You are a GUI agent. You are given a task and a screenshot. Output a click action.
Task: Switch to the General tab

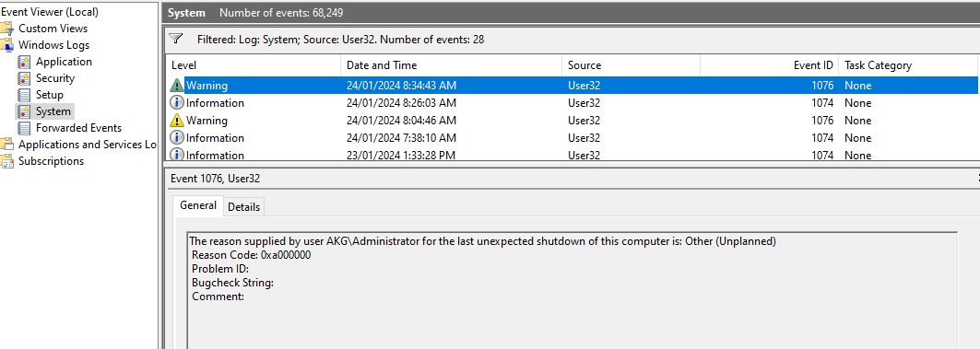click(x=198, y=205)
